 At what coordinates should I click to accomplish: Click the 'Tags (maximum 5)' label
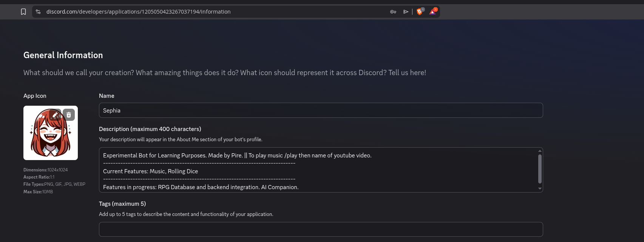pos(122,204)
